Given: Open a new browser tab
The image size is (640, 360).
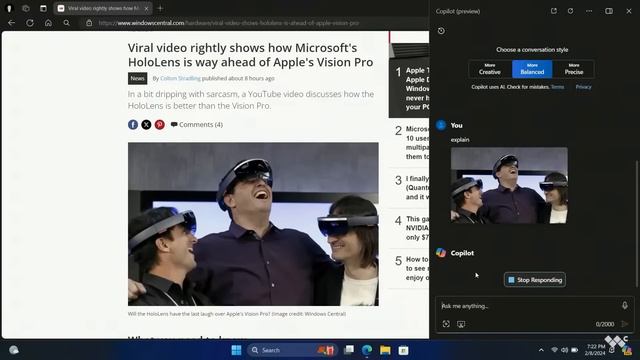Looking at the screenshot, I should coord(160,8).
